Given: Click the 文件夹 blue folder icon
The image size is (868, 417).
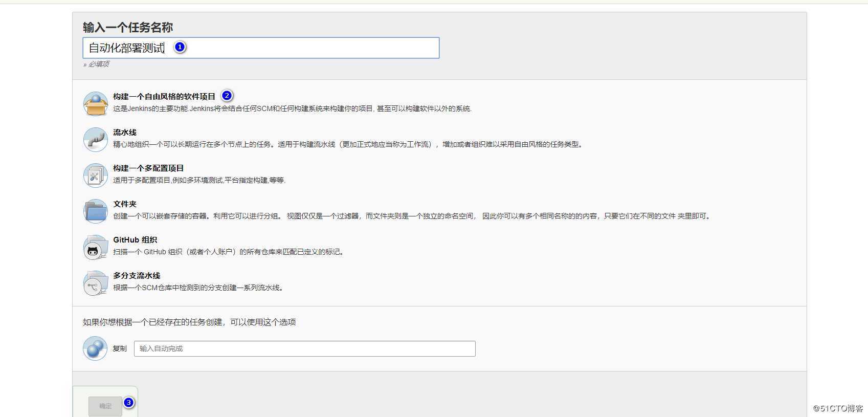Looking at the screenshot, I should click(96, 211).
